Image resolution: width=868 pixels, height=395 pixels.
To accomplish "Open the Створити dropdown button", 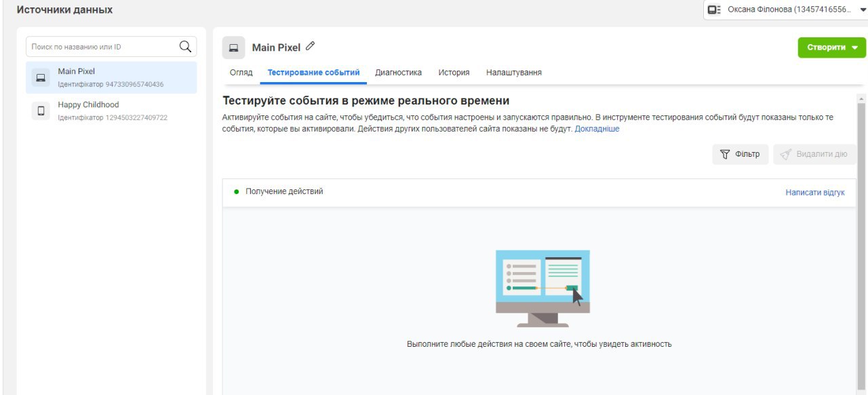I will (832, 48).
